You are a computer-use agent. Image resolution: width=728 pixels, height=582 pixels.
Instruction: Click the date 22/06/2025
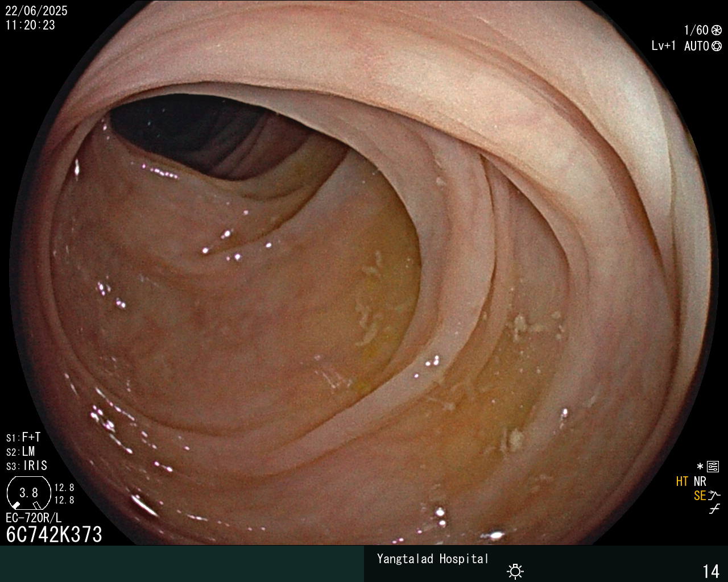point(36,11)
